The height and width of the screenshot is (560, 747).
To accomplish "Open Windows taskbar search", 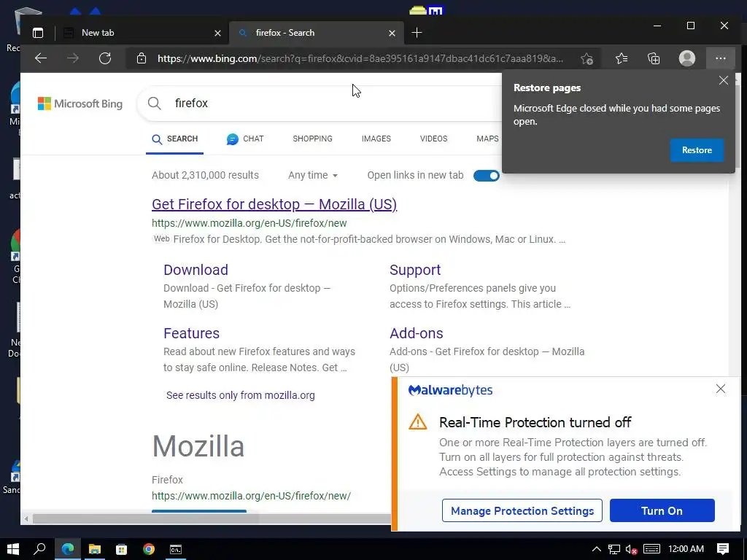I will (x=39, y=549).
